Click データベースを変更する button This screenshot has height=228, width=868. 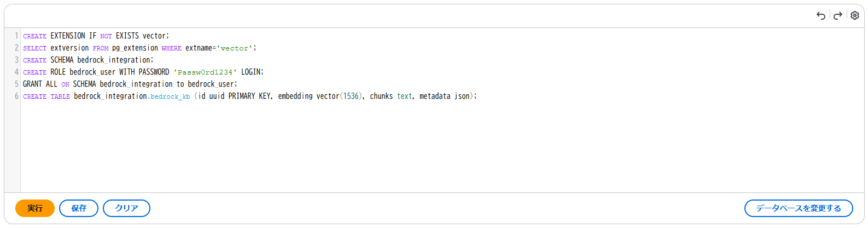point(799,208)
